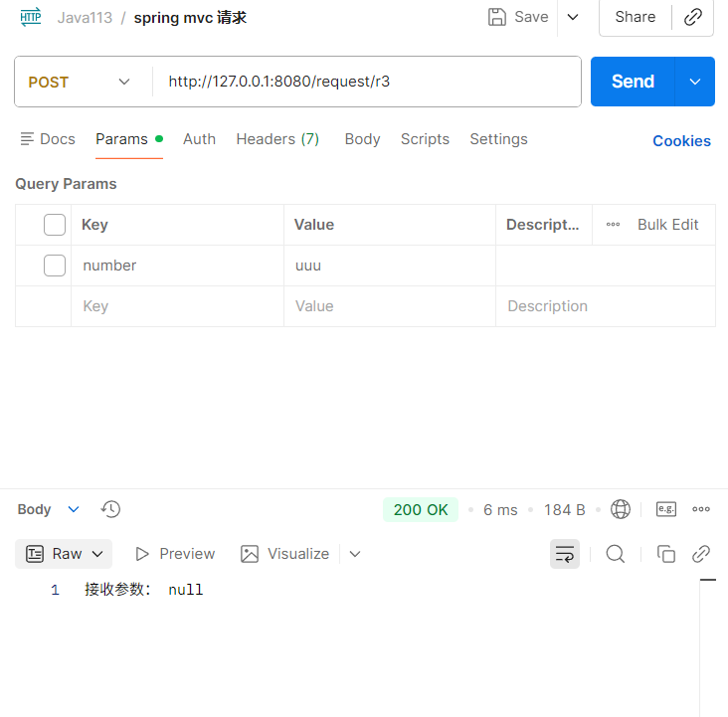The width and height of the screenshot is (728, 717).
Task: Click the Visualize response view label
Action: [x=298, y=554]
